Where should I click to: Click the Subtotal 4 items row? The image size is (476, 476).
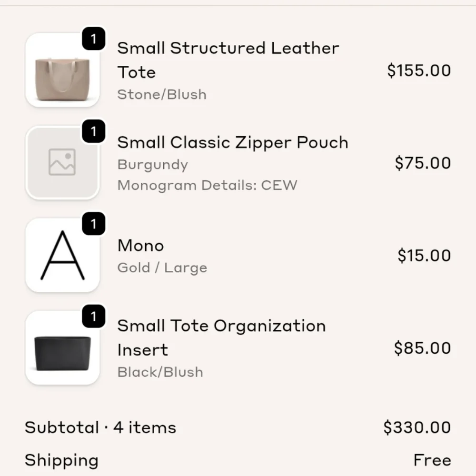tap(100, 427)
